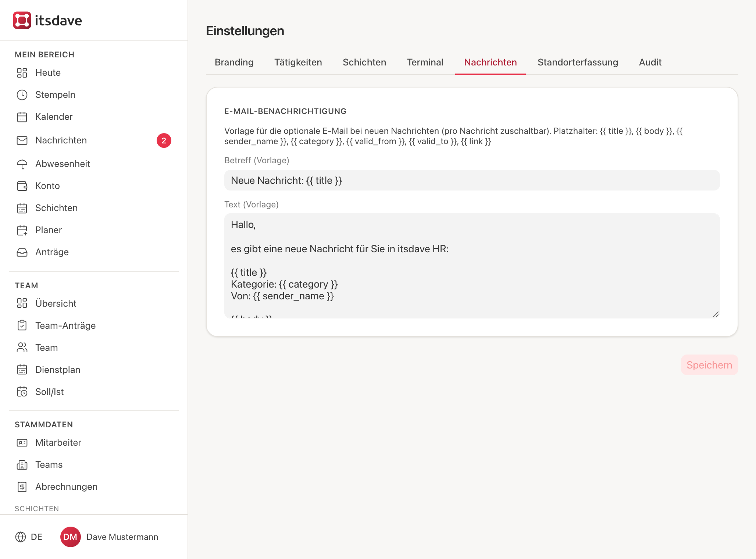Viewport: 756px width, 559px height.
Task: Open Heute in the sidebar
Action: (x=93, y=73)
